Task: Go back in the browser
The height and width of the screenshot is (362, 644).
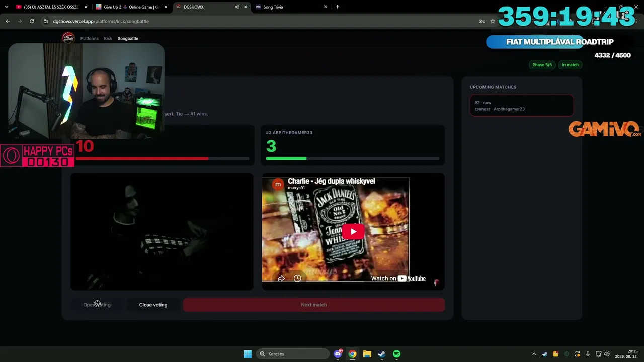Action: 8,21
